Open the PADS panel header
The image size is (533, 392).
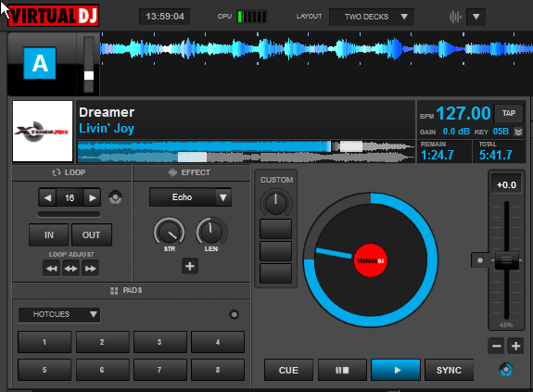132,290
